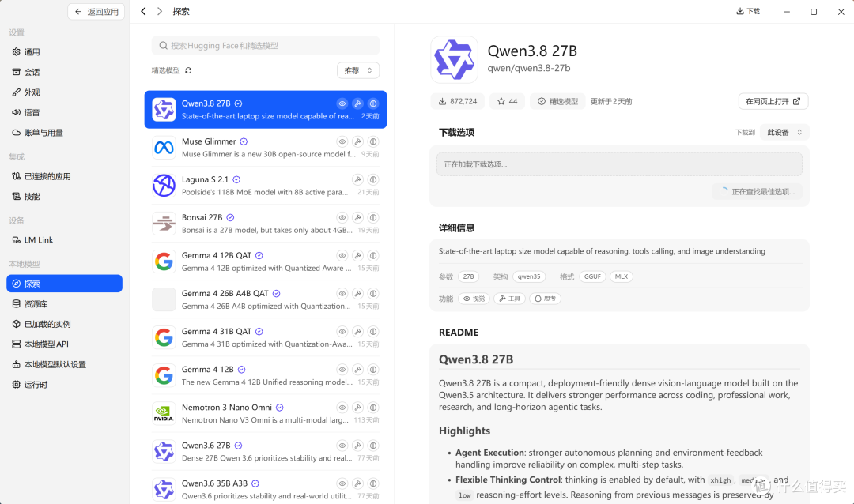Click the Muse Glimmer row tool-use icon
The width and height of the screenshot is (854, 504).
pyautogui.click(x=358, y=141)
